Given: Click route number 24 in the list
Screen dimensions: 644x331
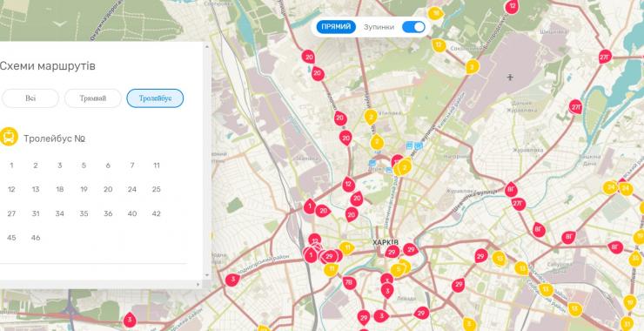Looking at the screenshot, I should click(131, 189).
